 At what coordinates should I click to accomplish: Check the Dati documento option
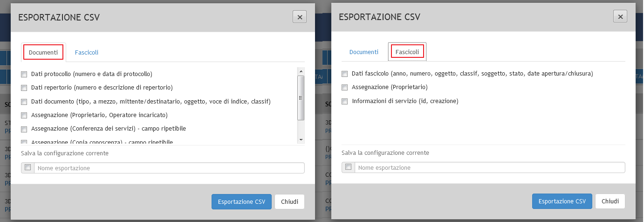(24, 102)
